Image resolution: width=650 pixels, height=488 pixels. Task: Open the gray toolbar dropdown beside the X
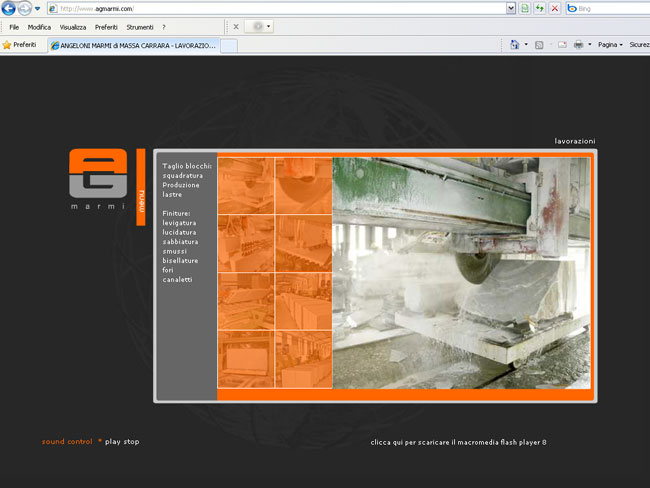click(259, 27)
